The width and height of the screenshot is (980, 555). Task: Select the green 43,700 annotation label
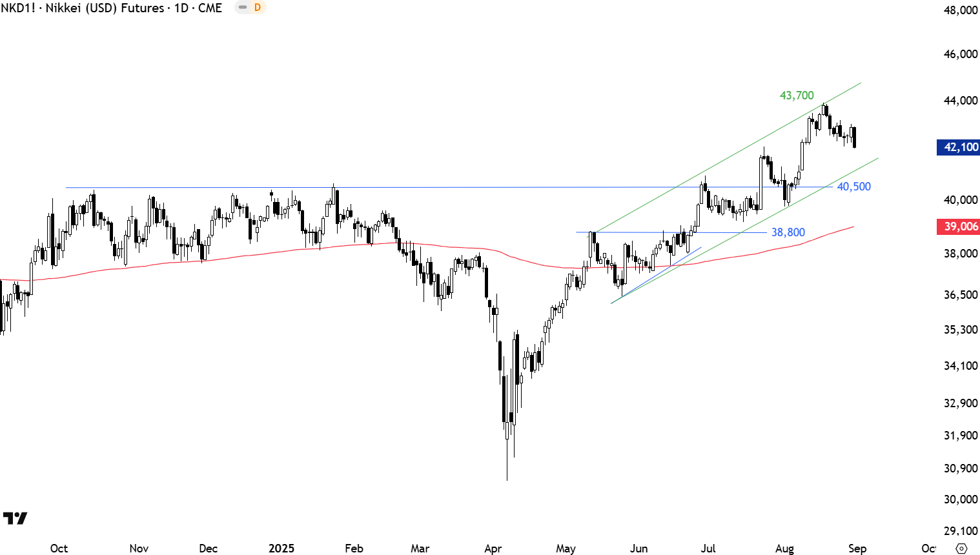click(x=797, y=96)
